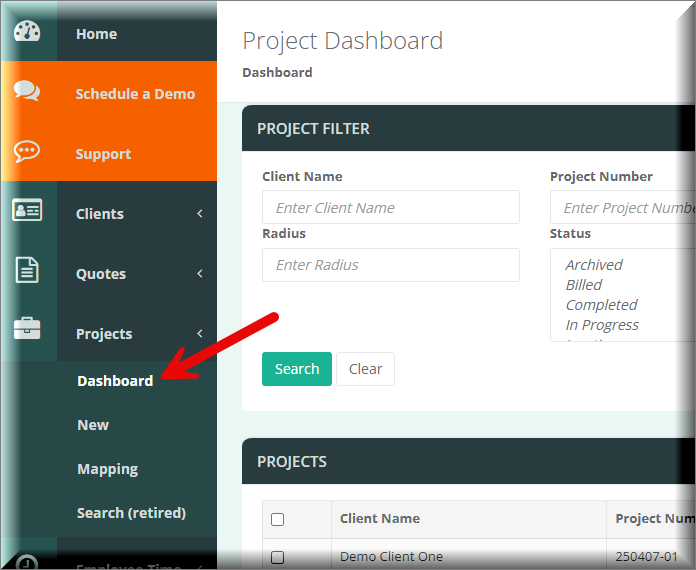Expand the Quotes menu chevron

pyautogui.click(x=200, y=274)
